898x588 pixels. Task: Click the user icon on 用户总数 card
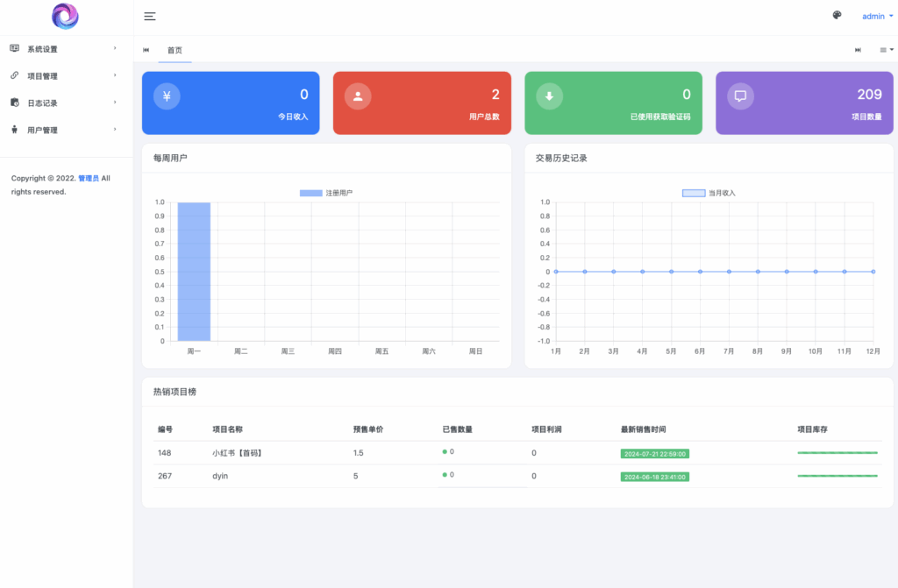click(358, 96)
